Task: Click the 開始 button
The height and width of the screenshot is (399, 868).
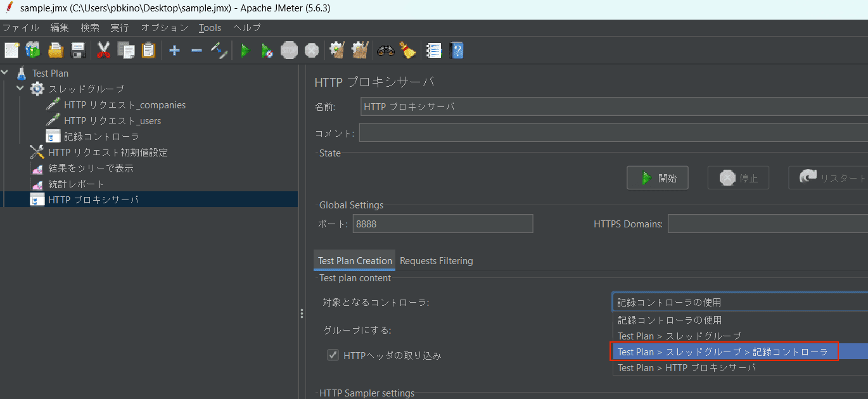Action: pos(658,178)
